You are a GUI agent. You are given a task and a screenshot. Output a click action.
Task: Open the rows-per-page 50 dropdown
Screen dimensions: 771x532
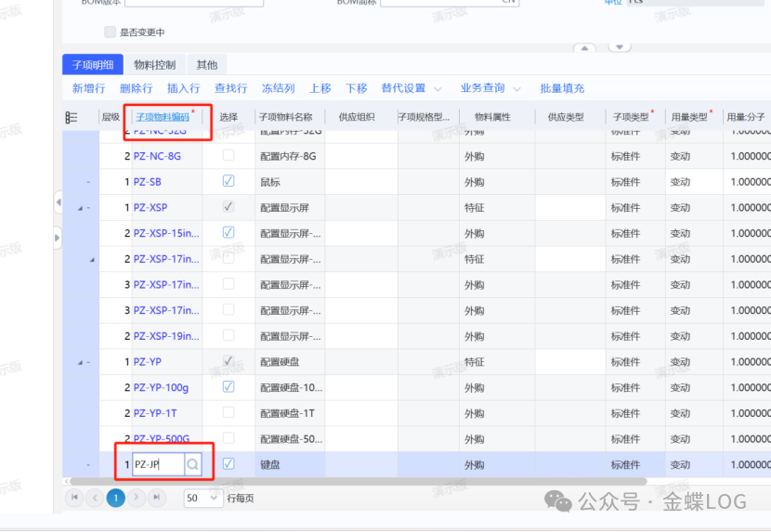tap(203, 499)
